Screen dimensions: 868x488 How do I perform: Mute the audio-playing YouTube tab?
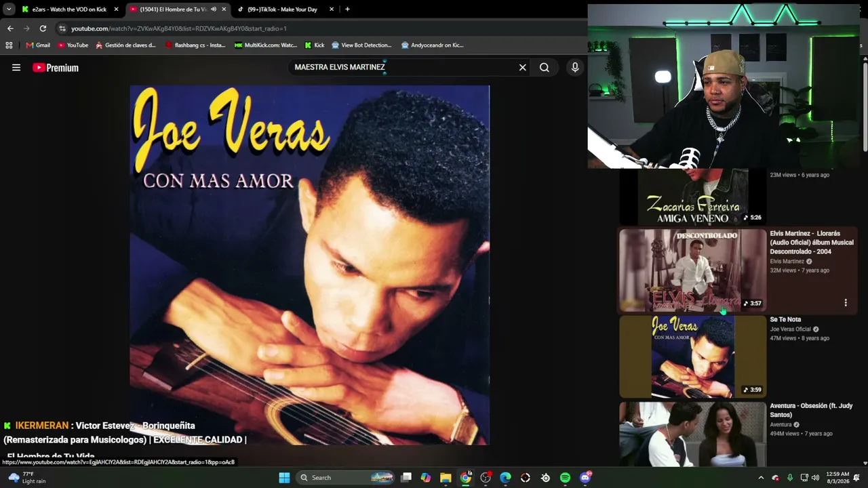(x=214, y=9)
